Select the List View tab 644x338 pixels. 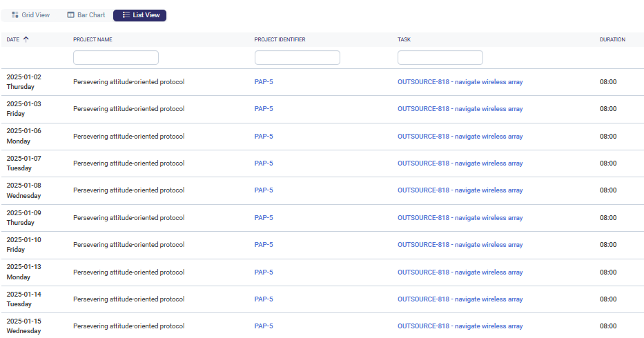pyautogui.click(x=139, y=15)
